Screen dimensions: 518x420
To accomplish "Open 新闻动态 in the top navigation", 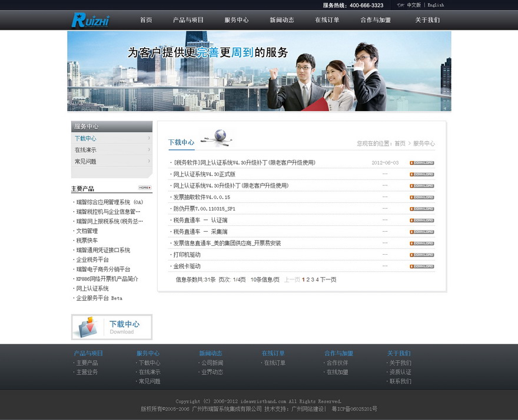I will 282,20.
